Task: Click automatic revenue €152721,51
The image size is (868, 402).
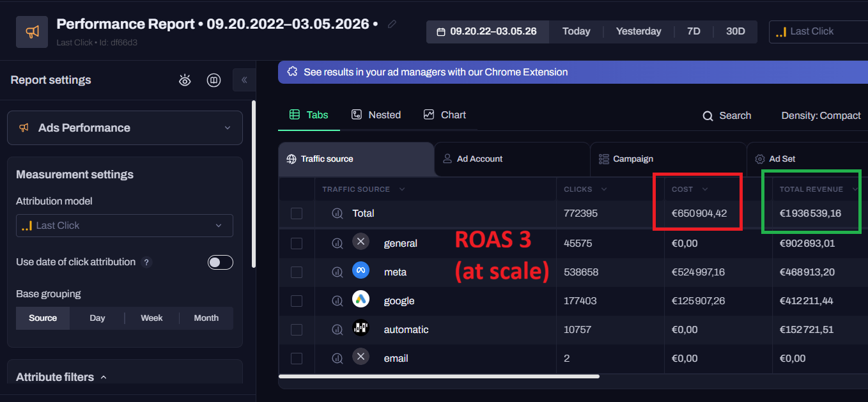Action: click(x=806, y=330)
